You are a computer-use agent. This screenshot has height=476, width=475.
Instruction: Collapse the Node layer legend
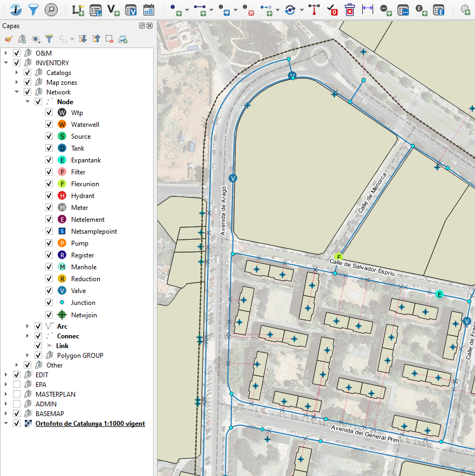click(27, 101)
